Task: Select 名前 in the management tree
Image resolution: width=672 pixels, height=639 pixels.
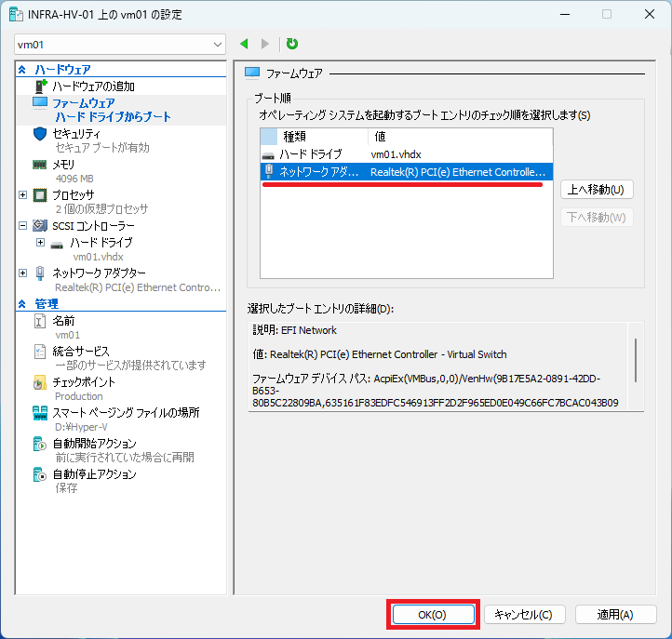Action: pos(63,320)
